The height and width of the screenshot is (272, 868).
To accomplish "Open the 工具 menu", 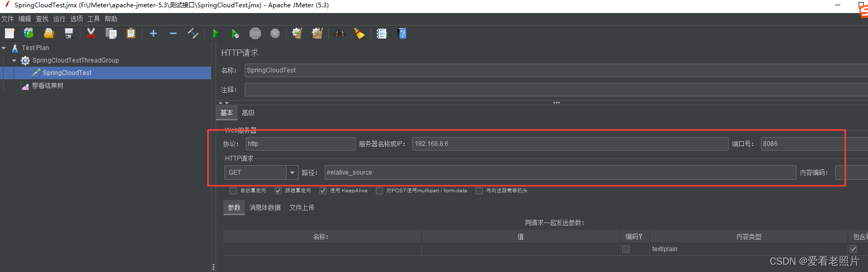I will coord(93,19).
